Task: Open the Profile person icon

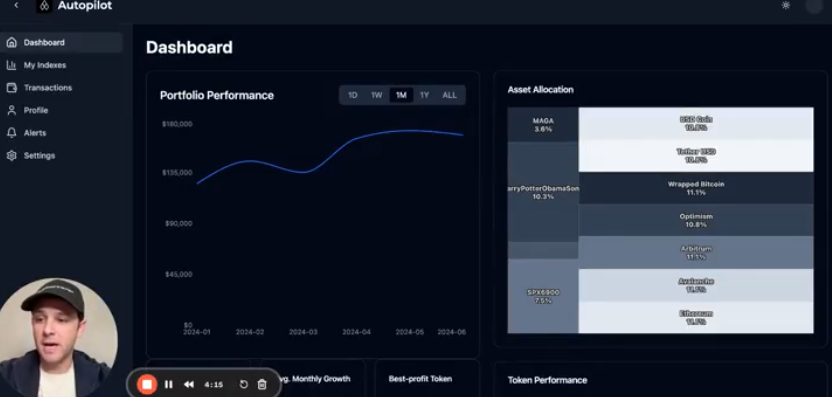Action: (x=11, y=110)
